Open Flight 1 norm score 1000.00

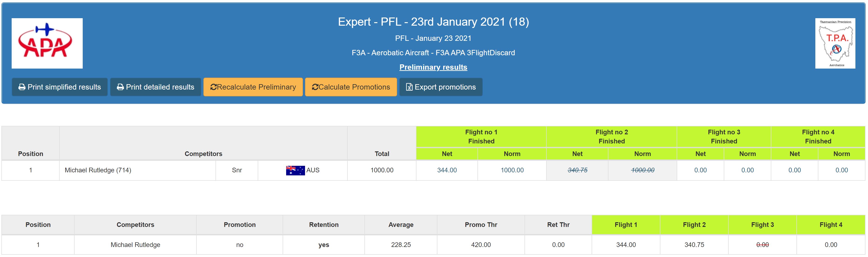(512, 170)
